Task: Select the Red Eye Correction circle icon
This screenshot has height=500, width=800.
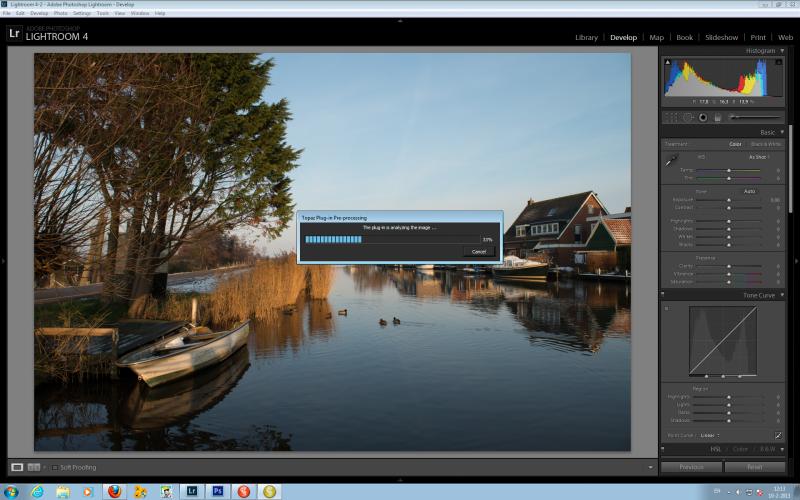Action: click(703, 117)
